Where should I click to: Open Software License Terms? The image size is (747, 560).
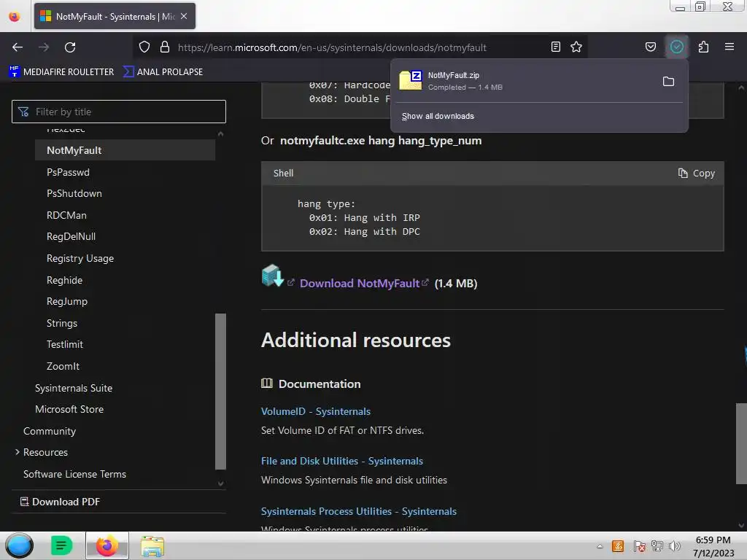pyautogui.click(x=75, y=474)
